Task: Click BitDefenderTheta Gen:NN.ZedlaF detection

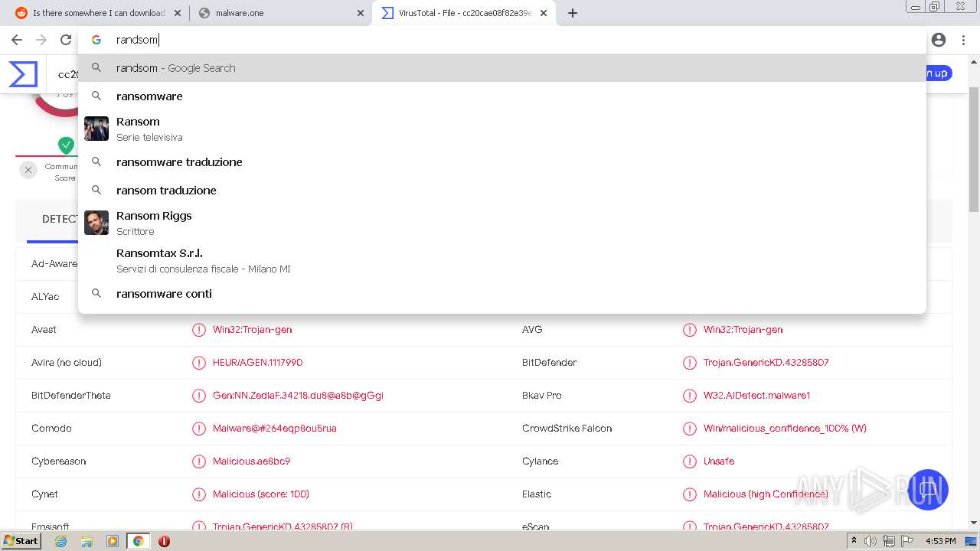Action: (x=299, y=396)
